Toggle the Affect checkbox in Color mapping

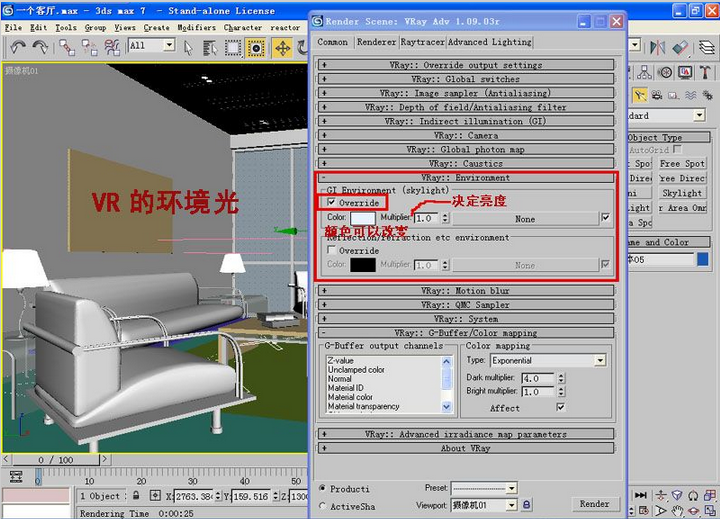coord(560,407)
